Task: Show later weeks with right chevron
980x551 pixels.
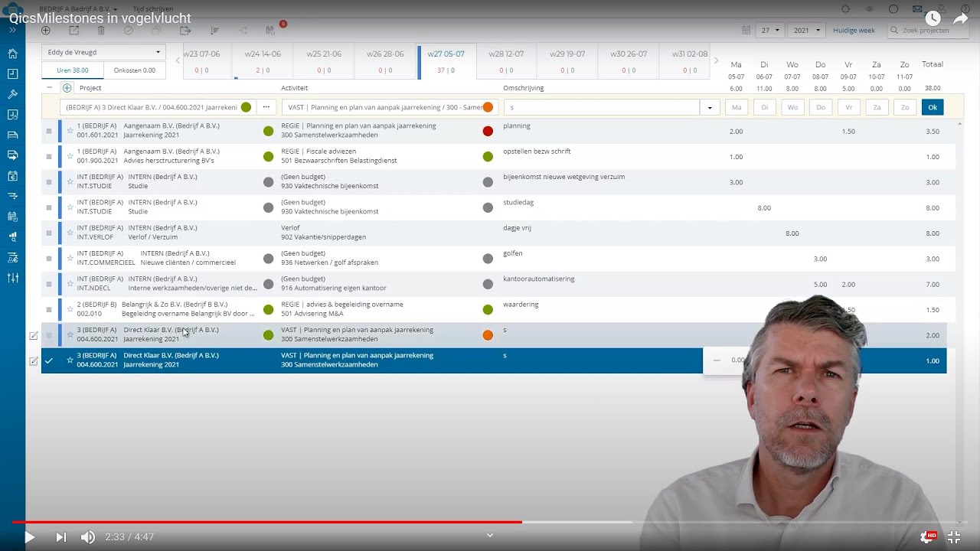Action: (x=716, y=60)
